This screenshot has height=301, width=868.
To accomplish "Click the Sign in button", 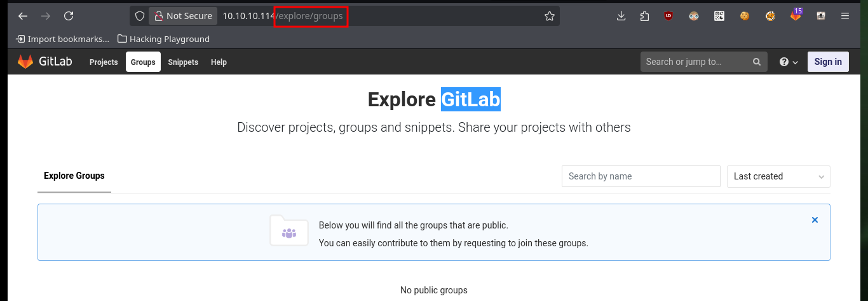I will [x=828, y=62].
